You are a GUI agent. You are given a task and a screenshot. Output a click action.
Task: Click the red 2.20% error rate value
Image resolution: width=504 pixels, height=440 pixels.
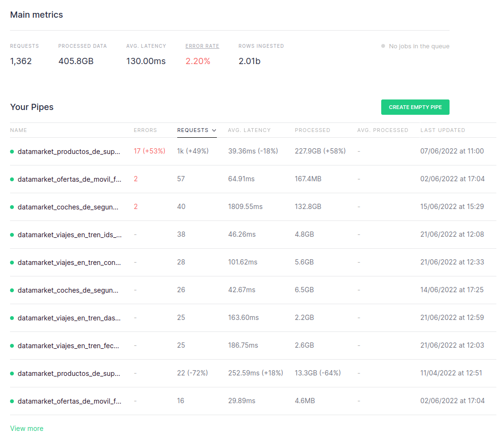point(198,61)
